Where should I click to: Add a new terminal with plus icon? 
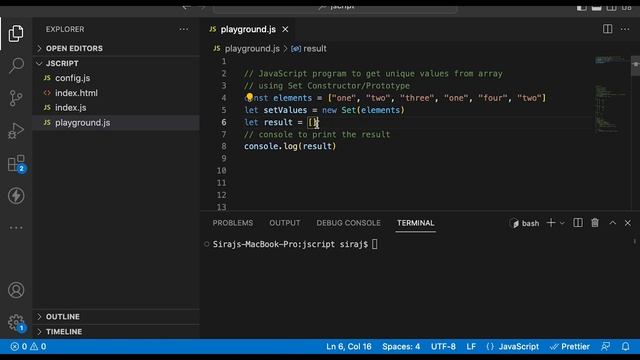pos(551,223)
